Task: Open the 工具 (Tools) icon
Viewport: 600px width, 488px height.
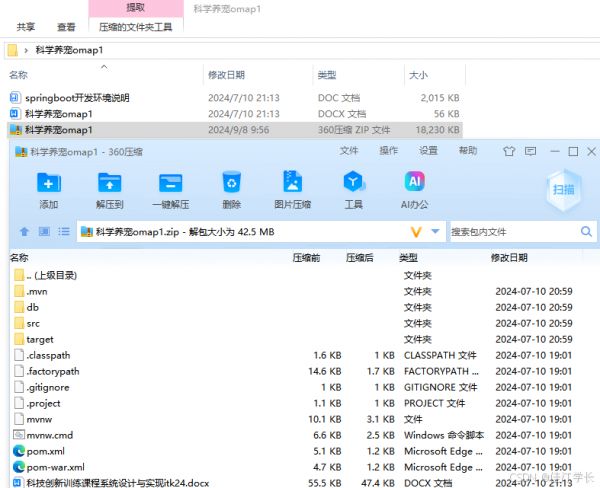Action: (354, 182)
